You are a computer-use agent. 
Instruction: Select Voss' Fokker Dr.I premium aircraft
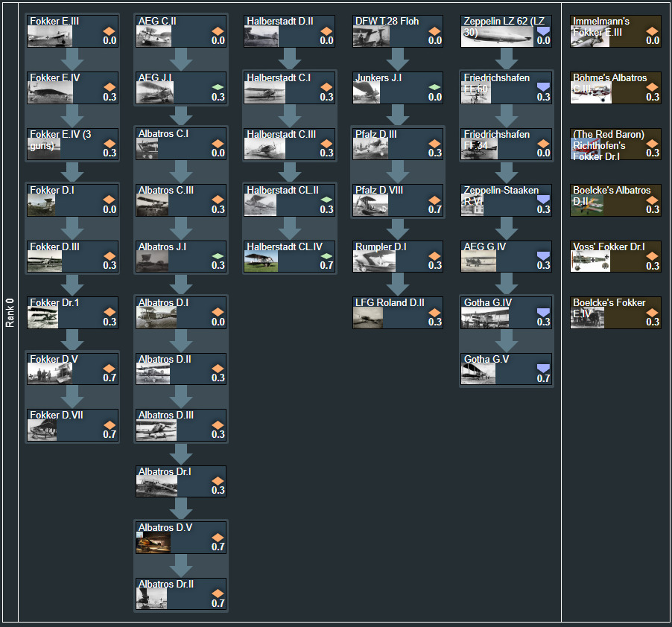pos(615,256)
